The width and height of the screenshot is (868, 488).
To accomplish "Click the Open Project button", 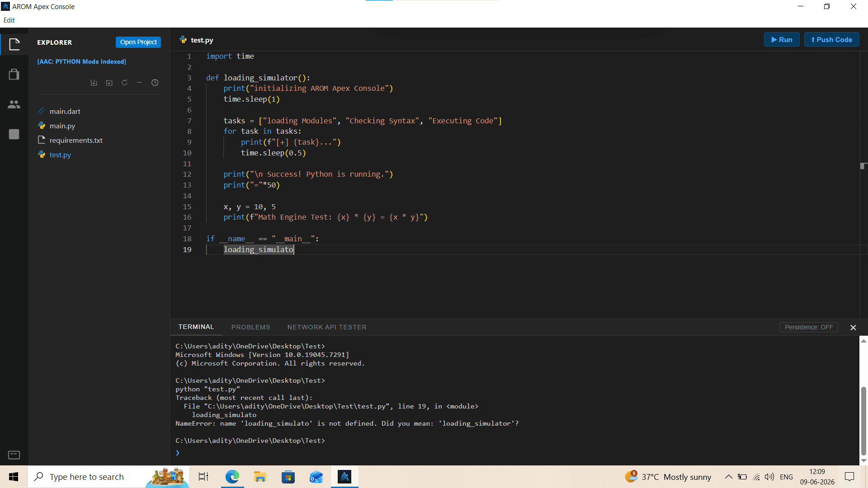I will click(138, 42).
